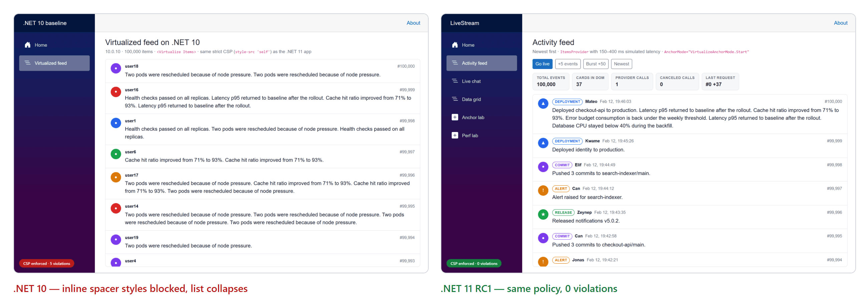This screenshot has width=868, height=308.
Task: Click Data grid list icon in sidebar
Action: pyautogui.click(x=455, y=99)
